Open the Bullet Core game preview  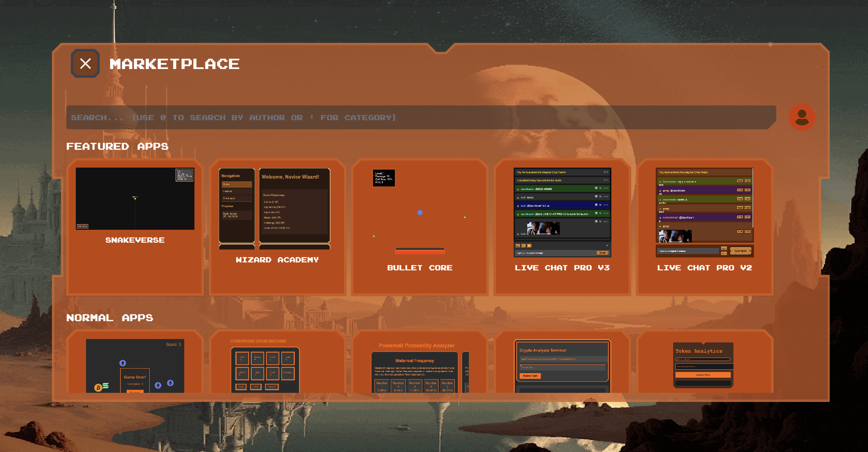tap(420, 212)
